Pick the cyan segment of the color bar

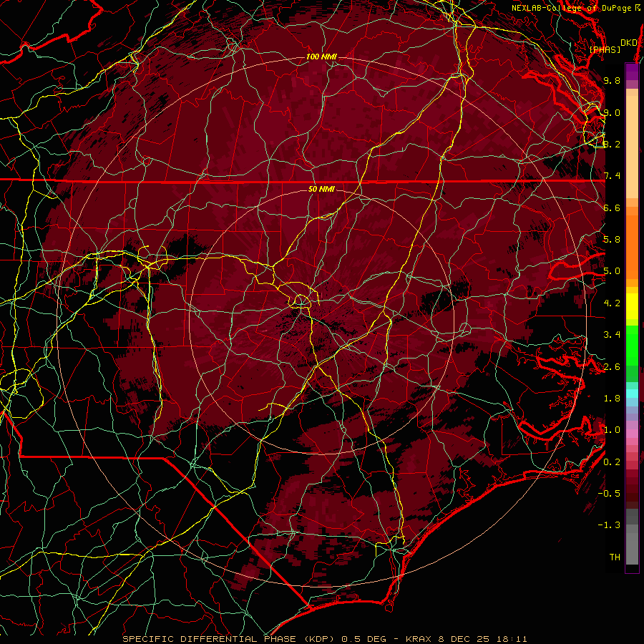pos(632,394)
